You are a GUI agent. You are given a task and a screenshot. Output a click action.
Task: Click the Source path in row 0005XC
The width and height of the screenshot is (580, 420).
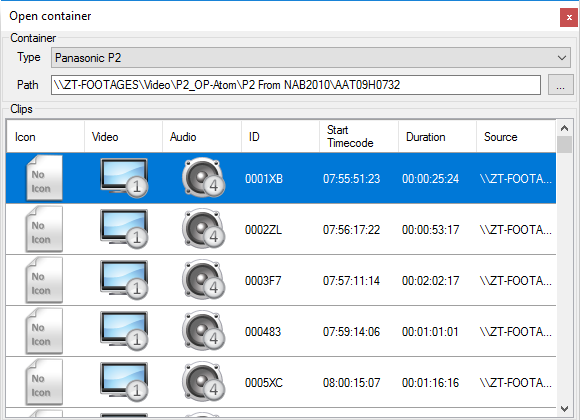(516, 383)
